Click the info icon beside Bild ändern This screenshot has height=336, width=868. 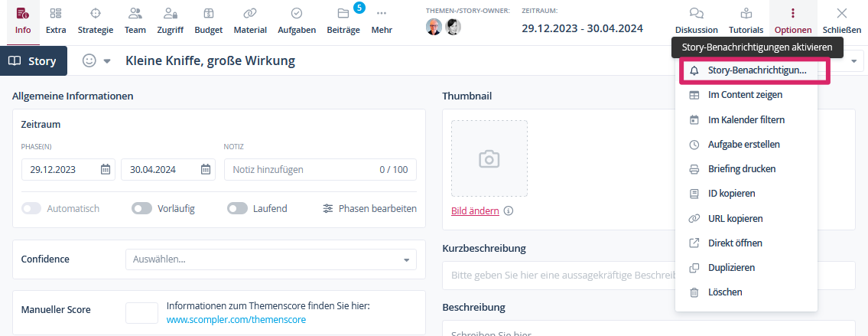[509, 211]
